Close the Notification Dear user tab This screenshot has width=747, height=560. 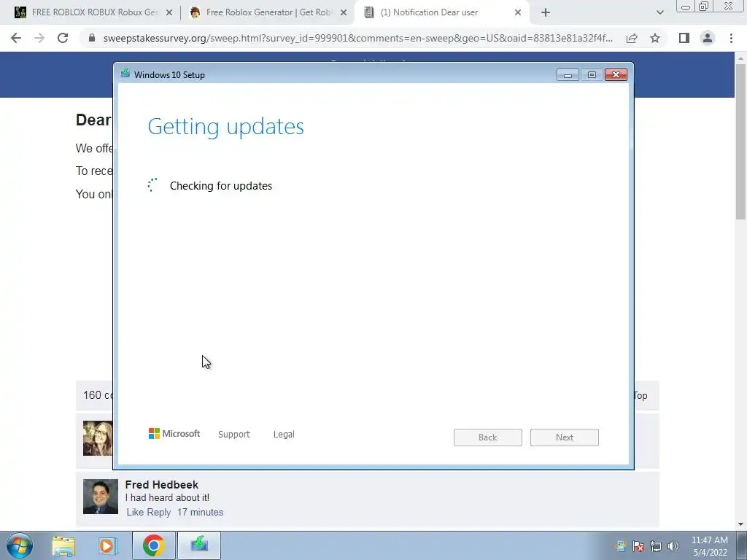tap(518, 13)
